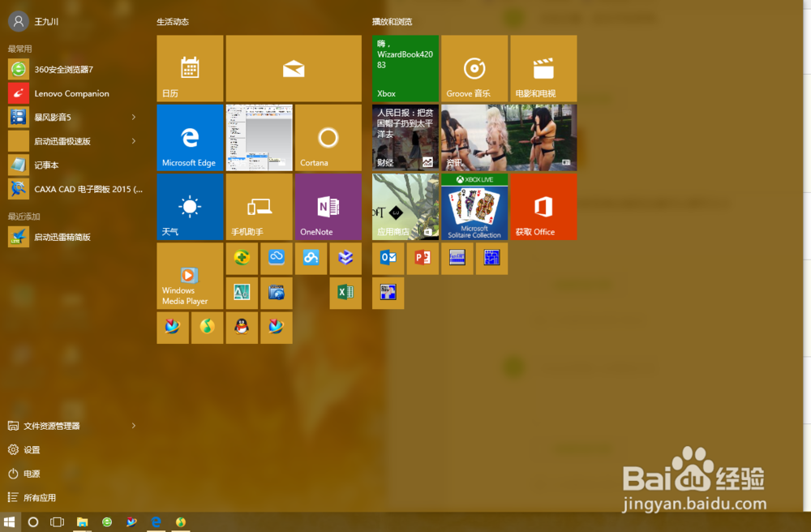Launch the PowerPoint tile
The image size is (811, 532).
pos(423,259)
